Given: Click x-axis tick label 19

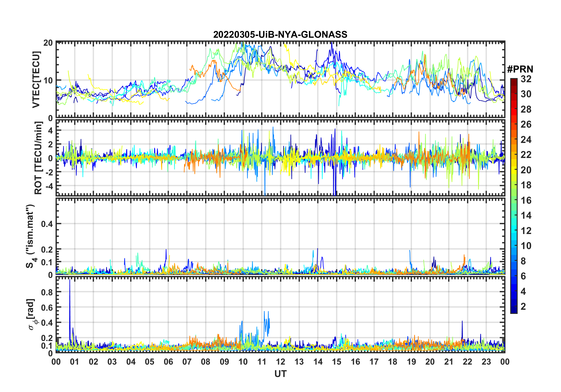Looking at the screenshot, I should click(x=411, y=362).
